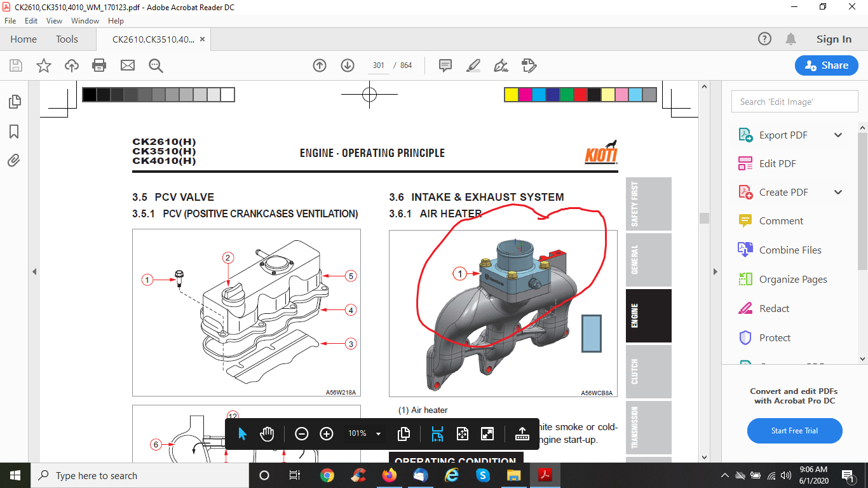Click the zoom out minus icon
The width and height of the screenshot is (868, 488).
(x=302, y=433)
